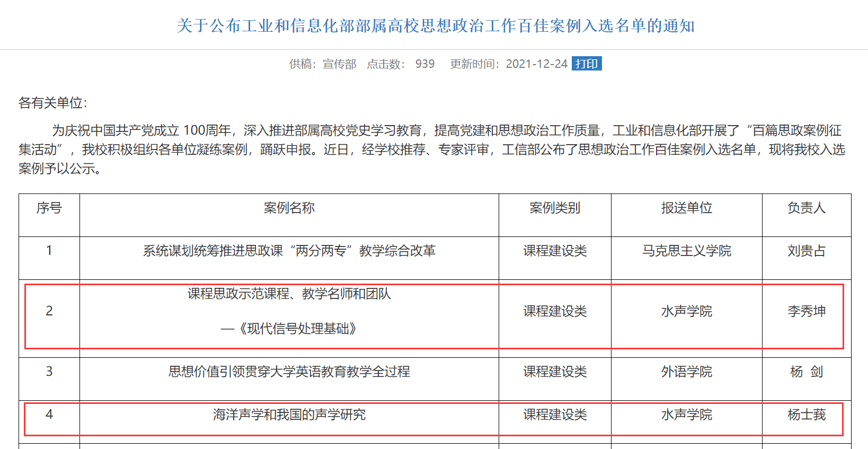Click the 外语学院 cell

[x=686, y=372]
